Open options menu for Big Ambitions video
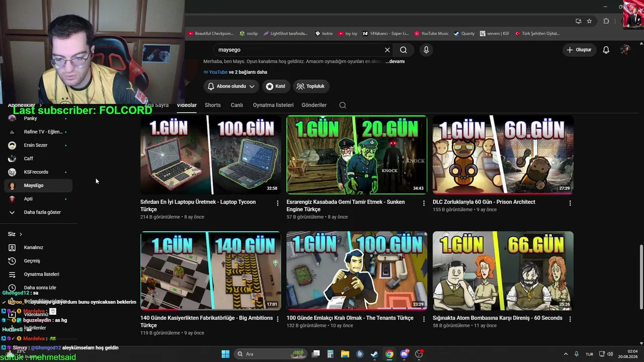The width and height of the screenshot is (644, 362). (x=278, y=319)
